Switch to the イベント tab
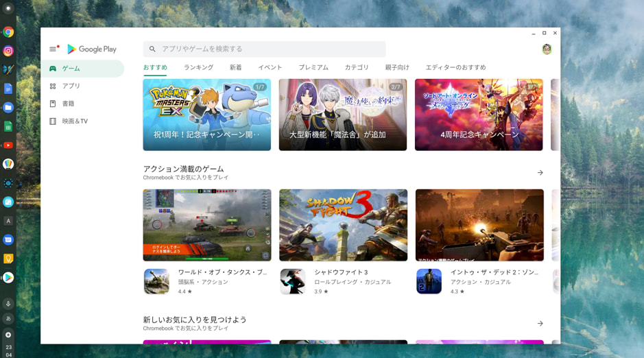This screenshot has width=644, height=358. click(x=270, y=67)
